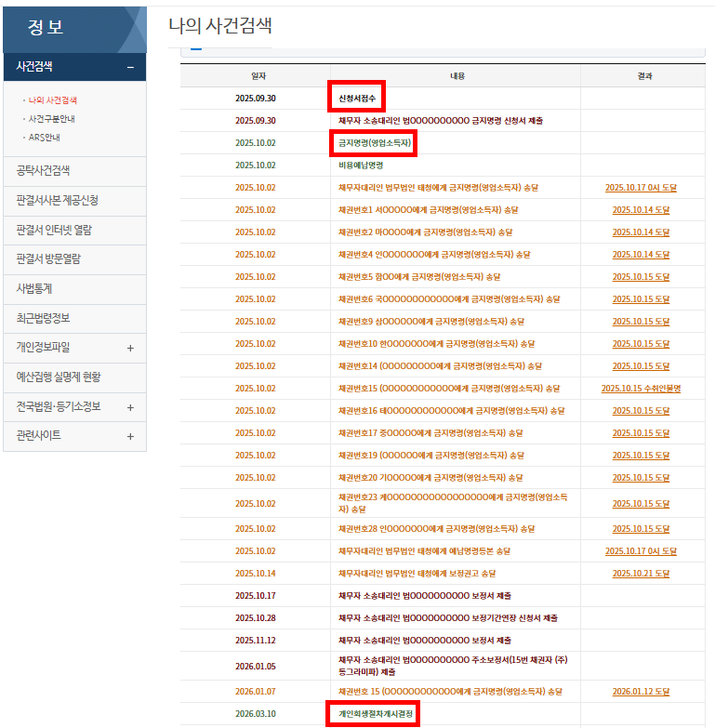
Task: Open 2025.10.14 도달 result for 채권번호2
Action: 641,232
